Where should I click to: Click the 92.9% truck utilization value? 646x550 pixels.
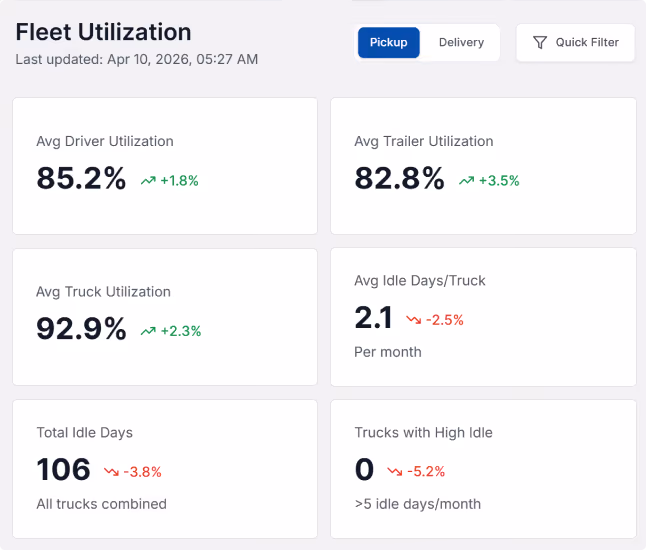81,329
